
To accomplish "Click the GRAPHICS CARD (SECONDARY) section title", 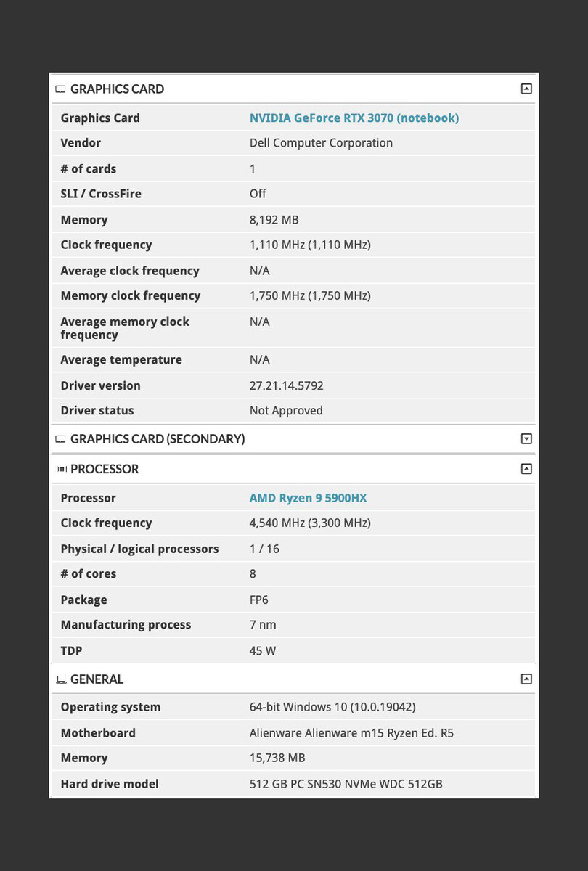I will tap(158, 439).
